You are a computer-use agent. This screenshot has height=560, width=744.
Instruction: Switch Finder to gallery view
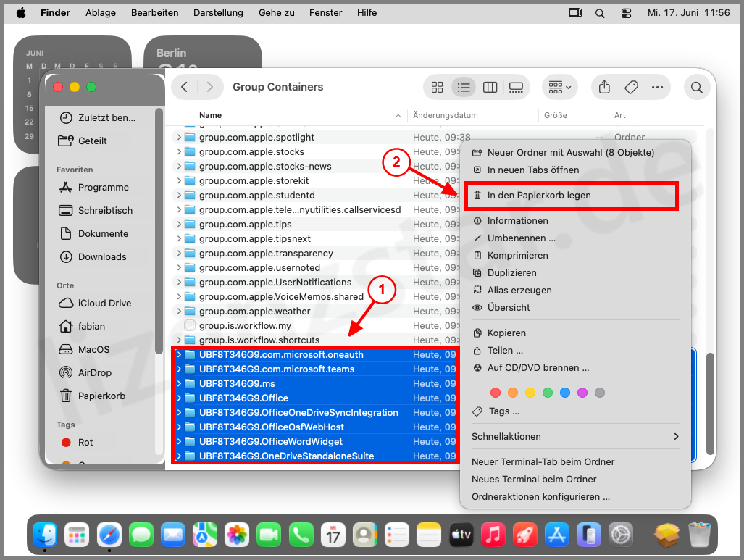(516, 88)
